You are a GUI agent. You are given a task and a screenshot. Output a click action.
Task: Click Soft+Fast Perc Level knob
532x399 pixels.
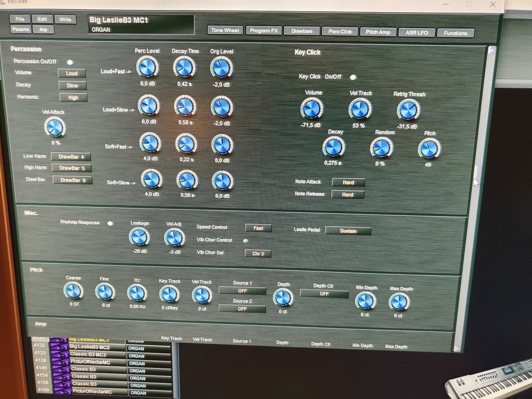tap(150, 143)
